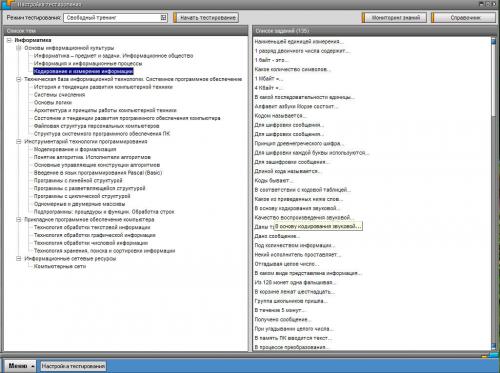Select task '4 Кбайт =...'

pyautogui.click(x=269, y=88)
